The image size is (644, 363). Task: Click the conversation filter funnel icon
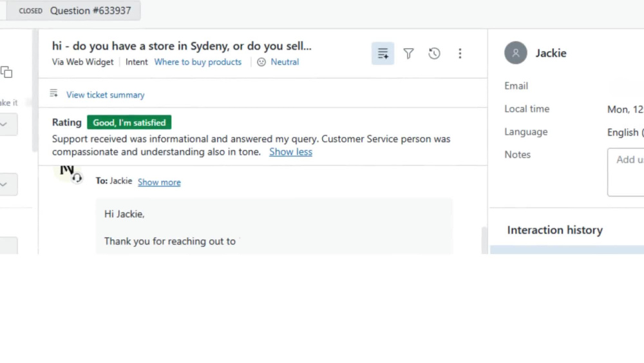point(408,54)
